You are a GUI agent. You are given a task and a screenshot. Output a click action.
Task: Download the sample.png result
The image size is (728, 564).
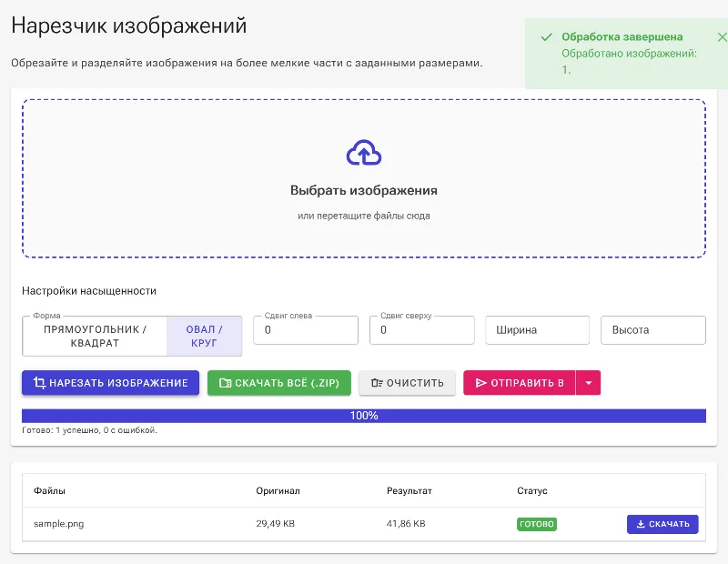pyautogui.click(x=662, y=524)
